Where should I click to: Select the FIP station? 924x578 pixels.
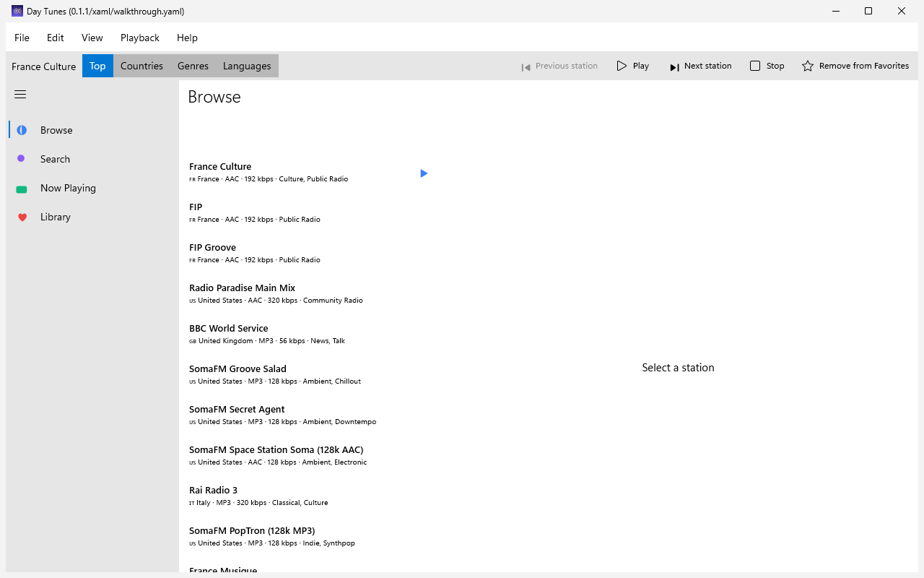point(309,212)
